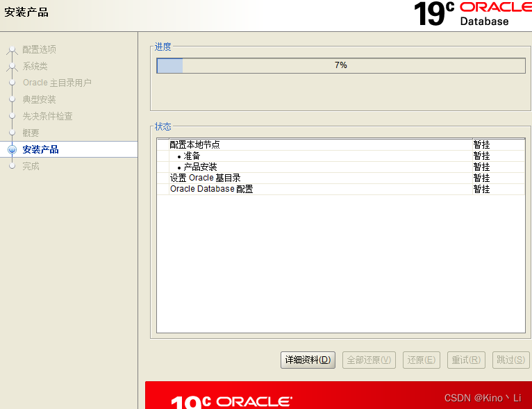Click the 状态 group label
The image size is (532, 409).
click(x=163, y=127)
